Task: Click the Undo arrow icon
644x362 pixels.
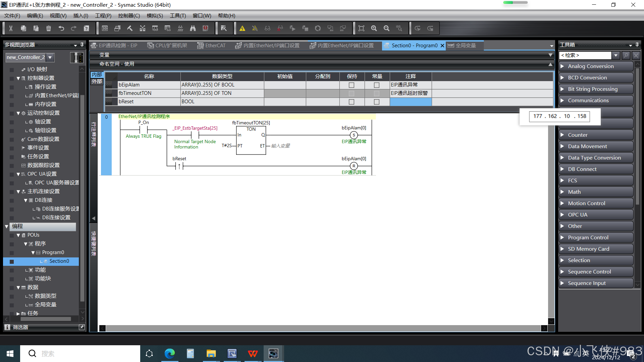Action: click(61, 28)
